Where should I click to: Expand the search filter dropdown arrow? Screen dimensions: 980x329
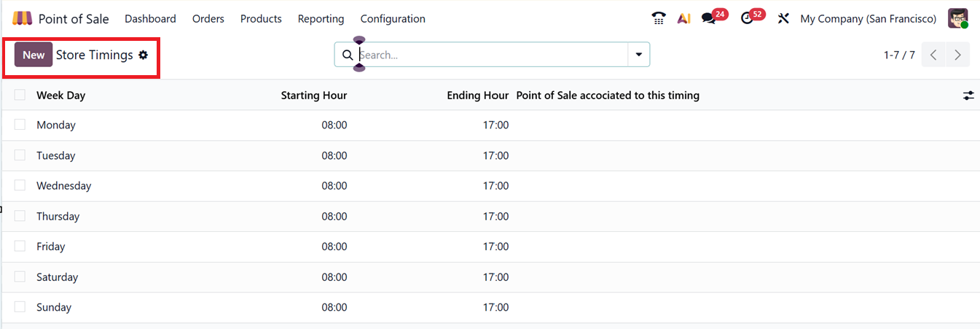(x=639, y=55)
